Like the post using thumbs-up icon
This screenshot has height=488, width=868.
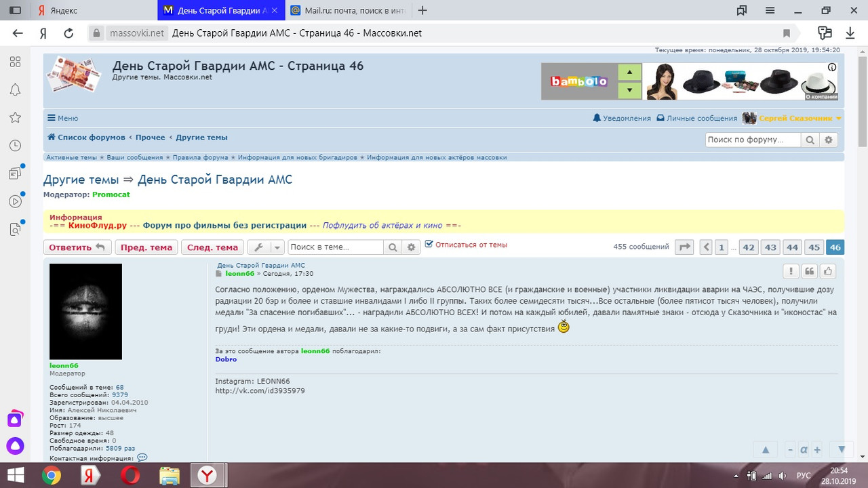828,270
